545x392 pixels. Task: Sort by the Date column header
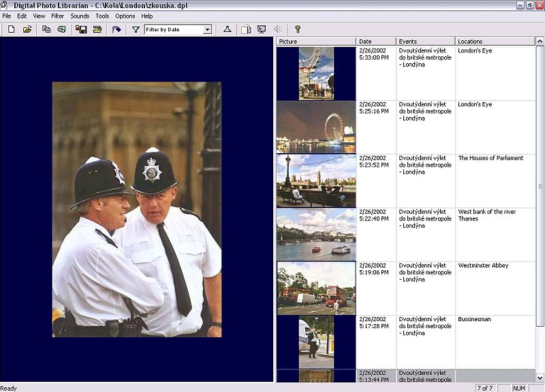[x=376, y=42]
